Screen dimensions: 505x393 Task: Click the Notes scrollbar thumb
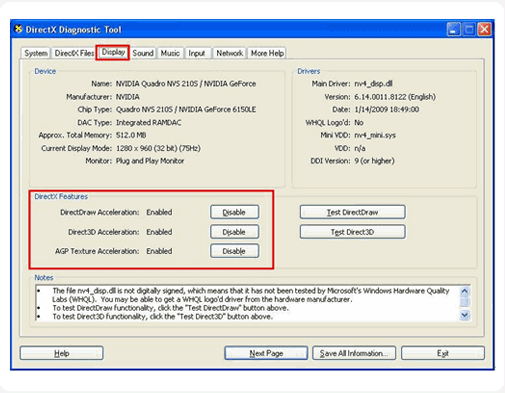click(465, 302)
